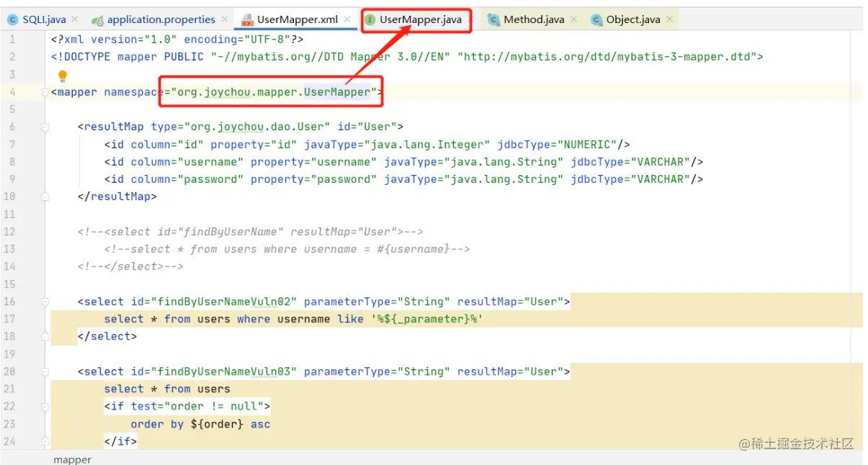Click the commented closing select tag
This screenshot has width=868, height=465.
tap(130, 266)
